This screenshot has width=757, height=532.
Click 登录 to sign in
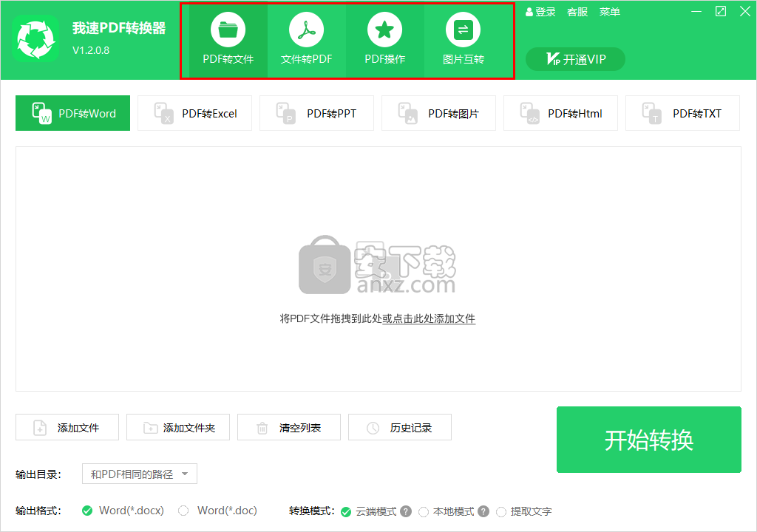[546, 12]
